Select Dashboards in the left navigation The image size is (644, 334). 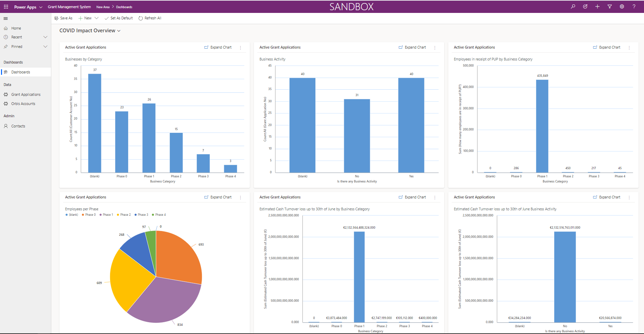coord(21,72)
